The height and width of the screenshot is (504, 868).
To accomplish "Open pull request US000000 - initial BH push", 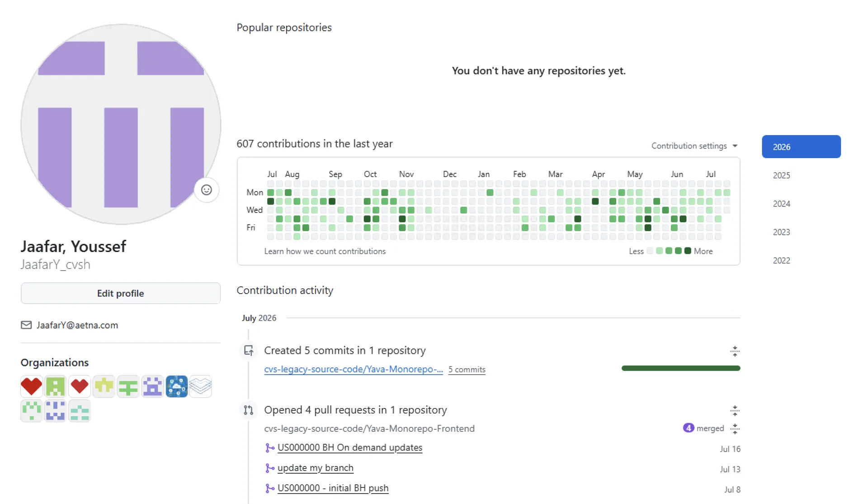I will 333,488.
